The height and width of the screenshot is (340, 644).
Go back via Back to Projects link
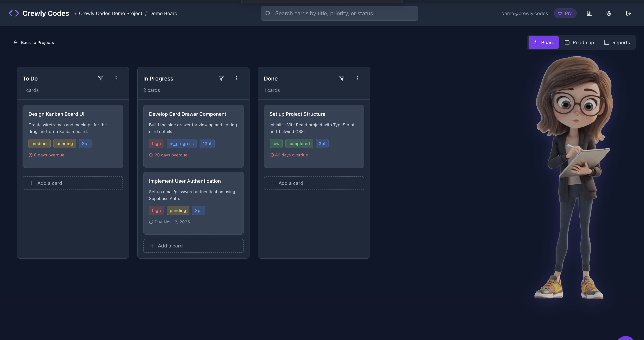click(x=34, y=42)
